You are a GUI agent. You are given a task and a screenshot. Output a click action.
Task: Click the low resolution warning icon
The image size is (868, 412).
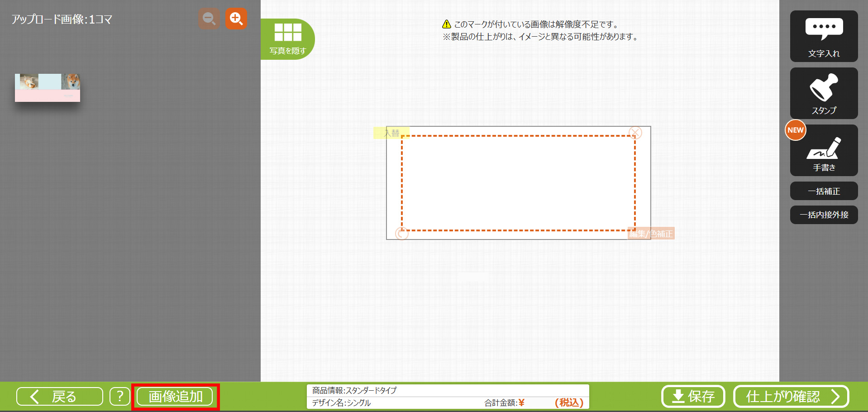[x=447, y=24]
